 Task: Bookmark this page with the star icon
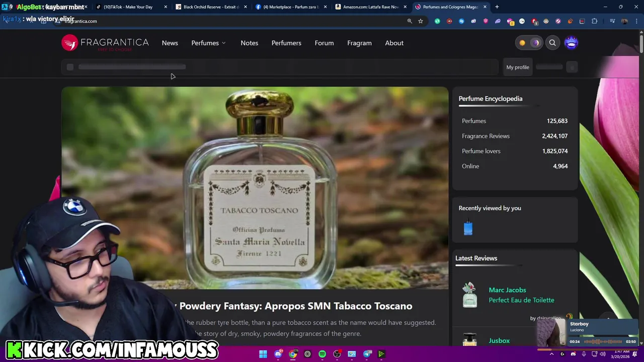pos(421,21)
